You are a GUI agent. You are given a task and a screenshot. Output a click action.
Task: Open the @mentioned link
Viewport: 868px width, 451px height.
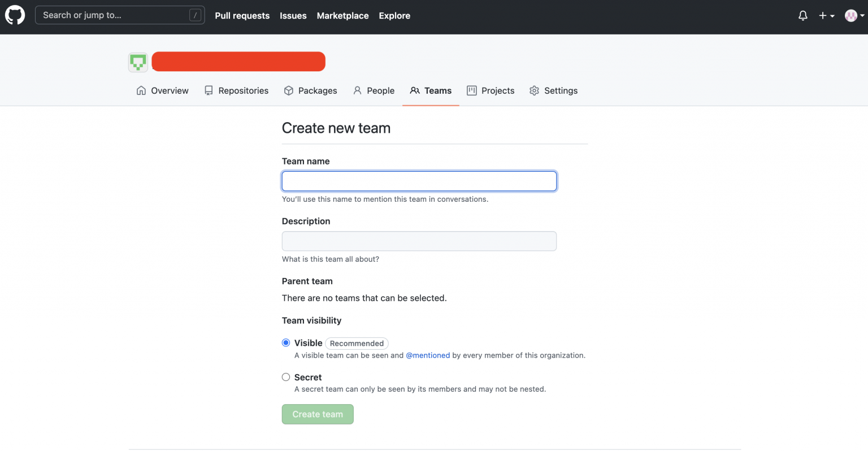point(428,355)
